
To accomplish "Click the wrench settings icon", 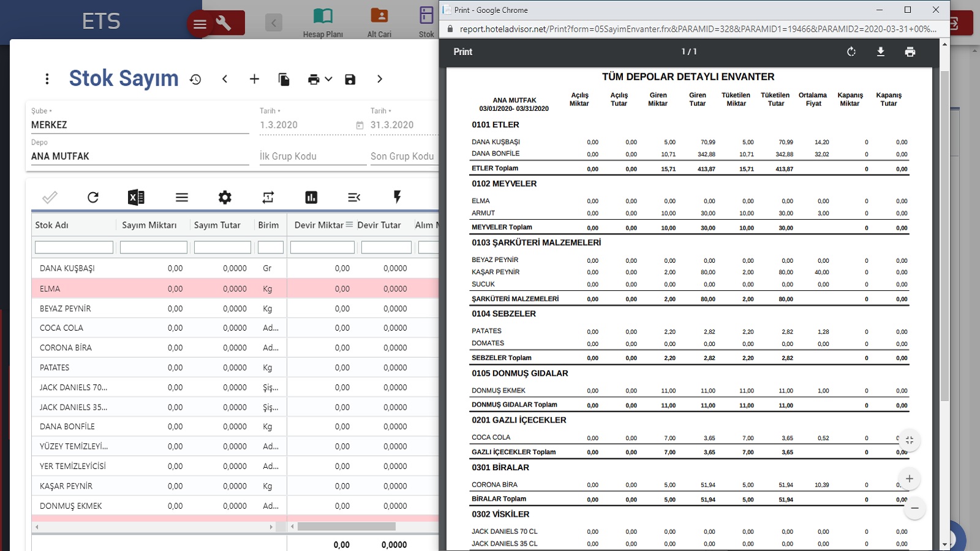I will tap(224, 23).
